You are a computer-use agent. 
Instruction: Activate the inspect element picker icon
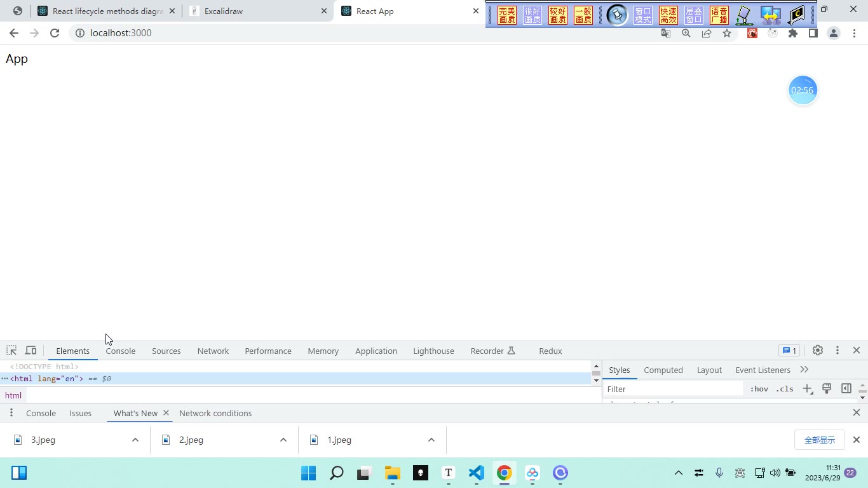click(x=11, y=351)
